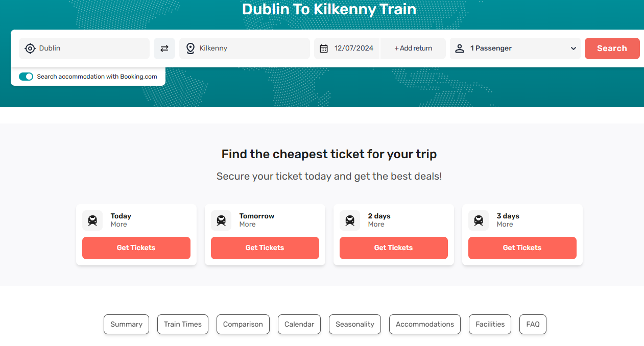
Task: Click the Kilkenny destination input field
Action: point(250,48)
